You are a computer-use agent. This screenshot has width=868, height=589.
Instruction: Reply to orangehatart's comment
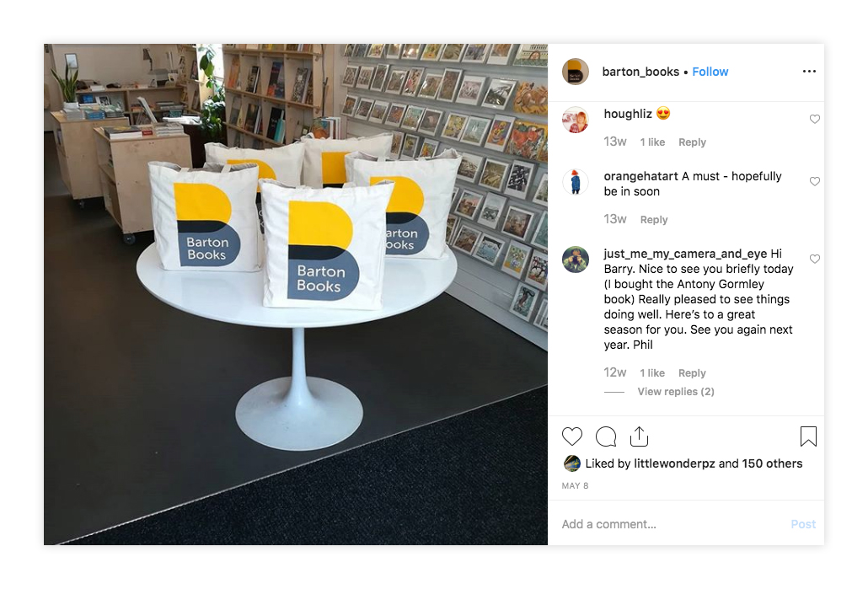point(654,220)
